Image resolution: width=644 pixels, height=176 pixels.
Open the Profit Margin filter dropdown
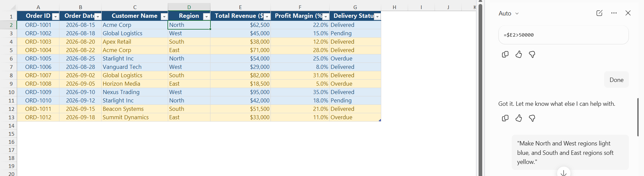(326, 16)
